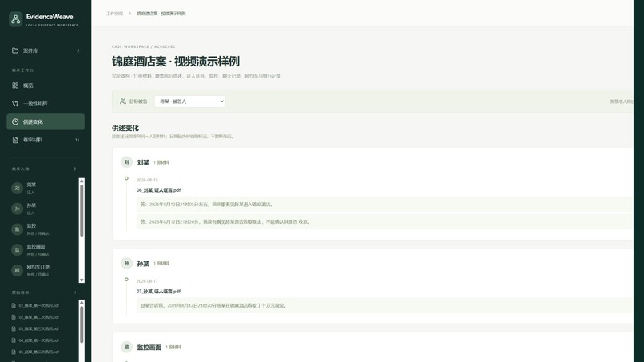Click the 赵某告诉我 statement by 孙某
Image resolution: width=644 pixels, height=362 pixels.
(384, 305)
